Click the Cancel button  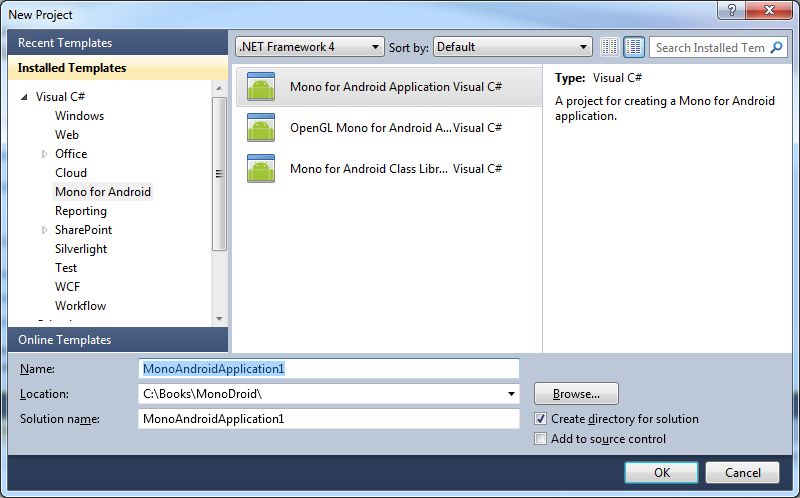(742, 472)
